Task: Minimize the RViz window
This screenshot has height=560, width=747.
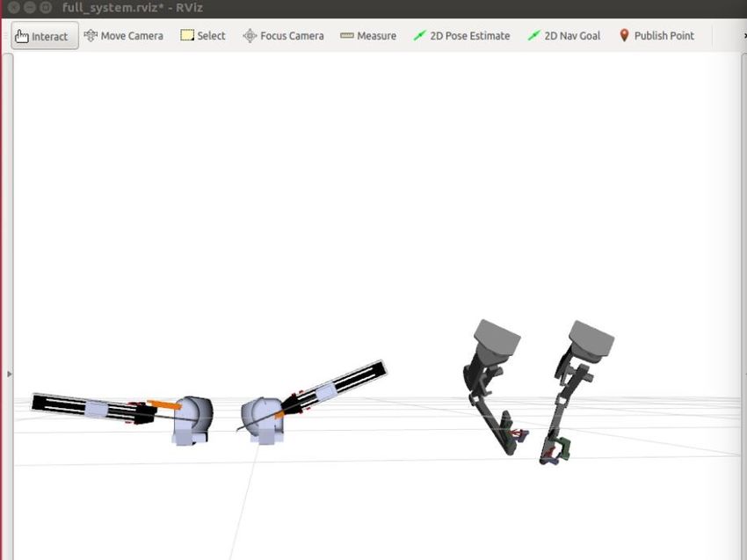Action: coord(30,8)
